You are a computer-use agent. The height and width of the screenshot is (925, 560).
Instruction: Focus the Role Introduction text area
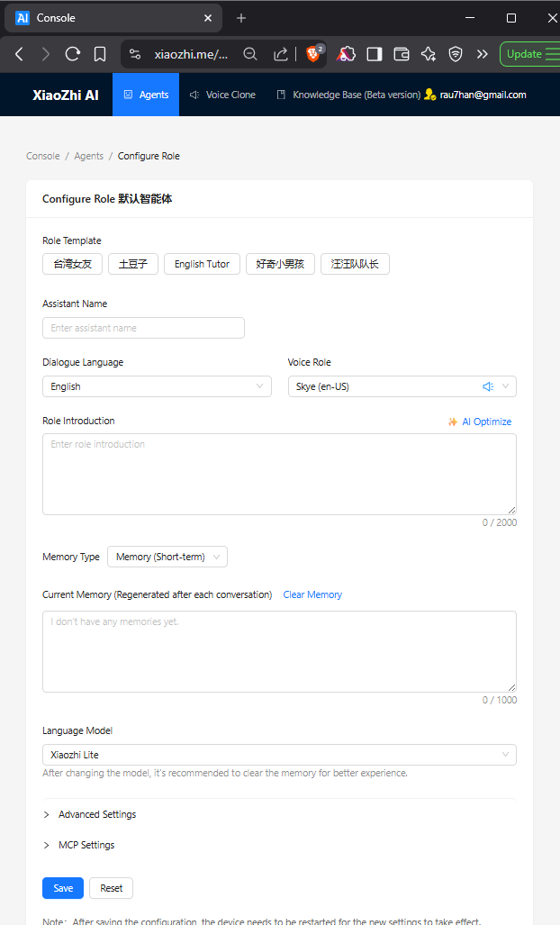pyautogui.click(x=279, y=475)
